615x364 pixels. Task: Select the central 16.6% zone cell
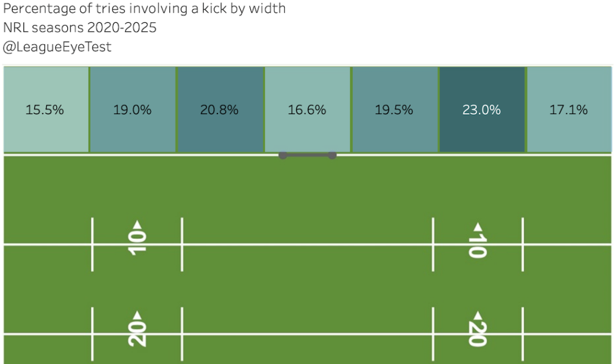[x=307, y=109]
